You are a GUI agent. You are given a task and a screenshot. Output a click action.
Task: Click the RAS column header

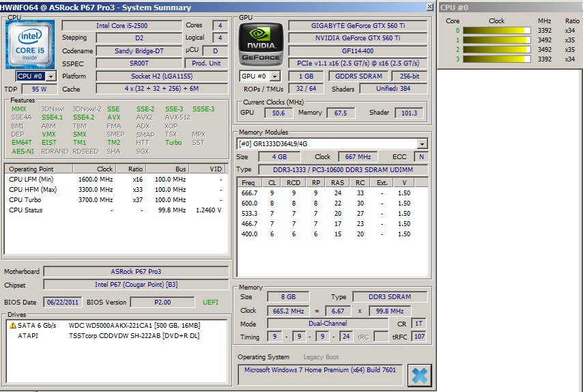[x=337, y=182]
